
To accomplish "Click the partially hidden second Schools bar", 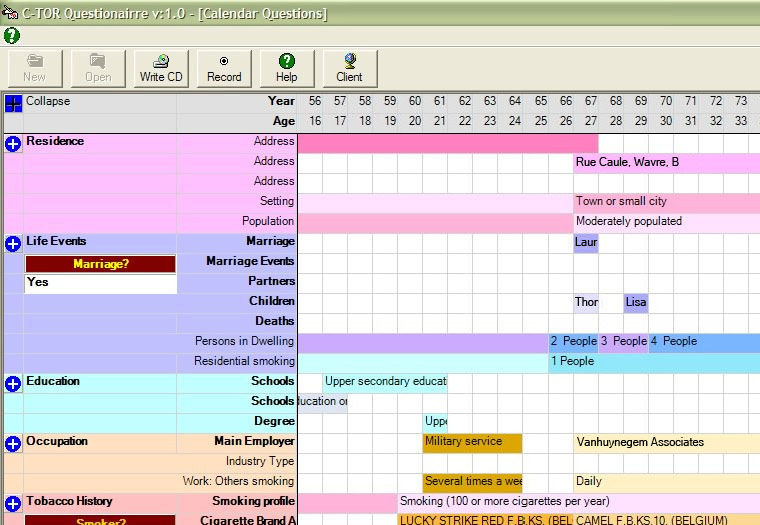I will tap(323, 403).
